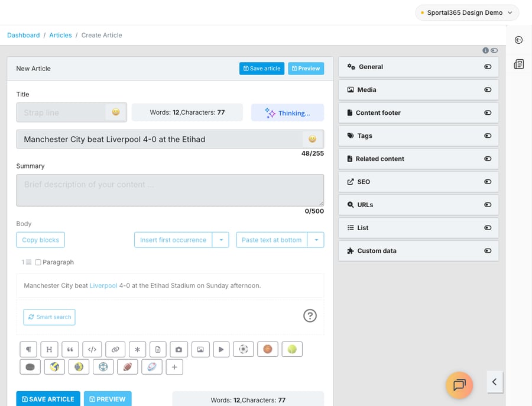This screenshot has width=532, height=406.
Task: Click the Smart search button
Action: click(x=50, y=317)
